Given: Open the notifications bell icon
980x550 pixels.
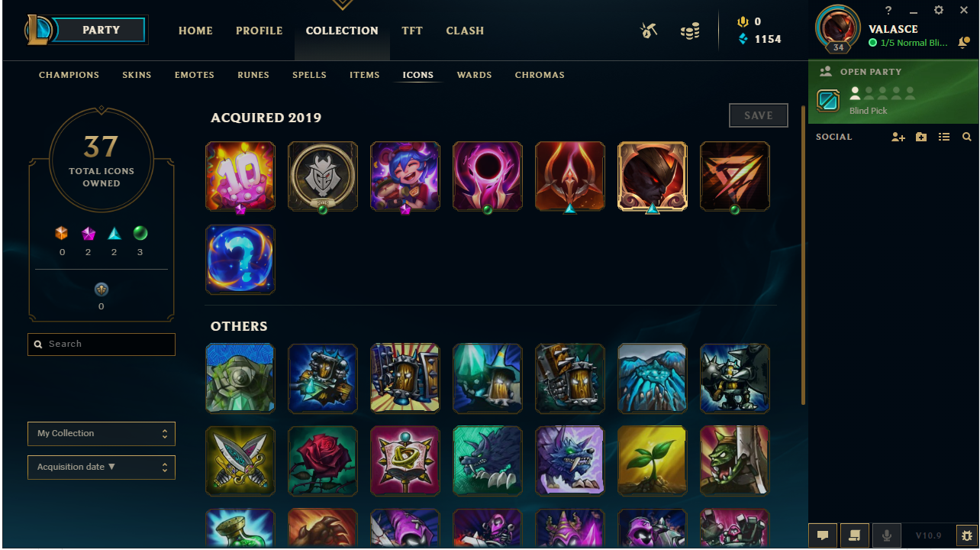Looking at the screenshot, I should tap(964, 44).
